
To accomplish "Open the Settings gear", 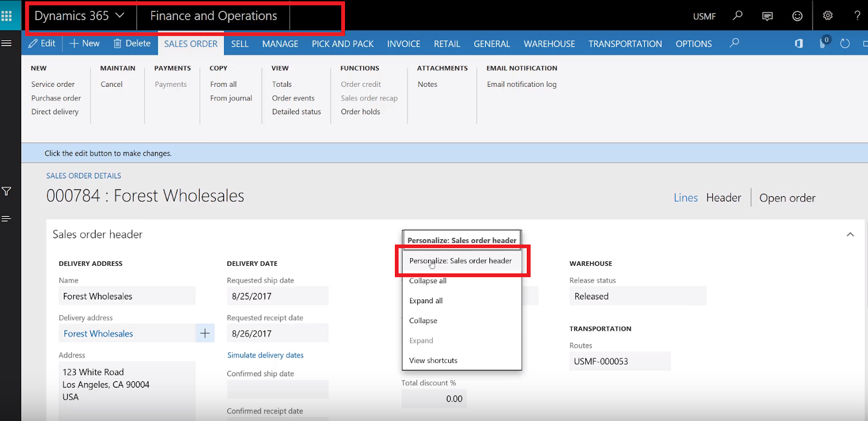I will coord(828,16).
